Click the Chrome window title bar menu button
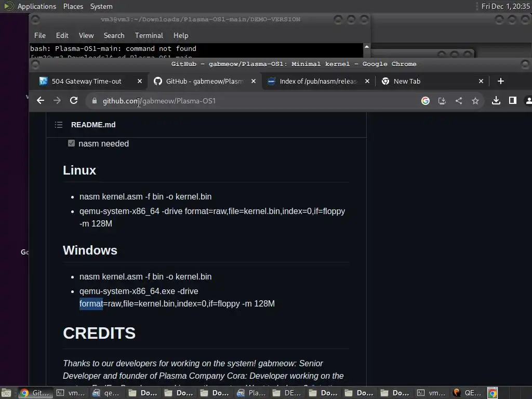The width and height of the screenshot is (532, 399). [35, 64]
